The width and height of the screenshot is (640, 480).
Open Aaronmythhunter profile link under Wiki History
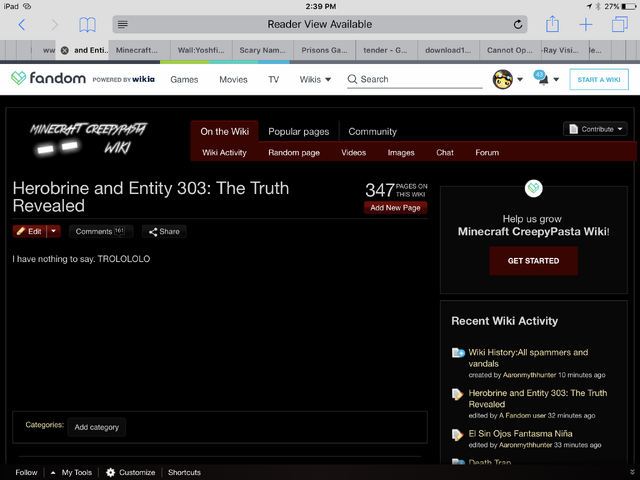(x=529, y=375)
